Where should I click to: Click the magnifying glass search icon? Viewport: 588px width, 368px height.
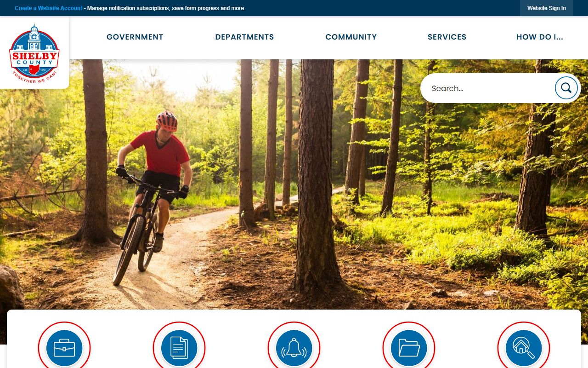[x=566, y=88]
